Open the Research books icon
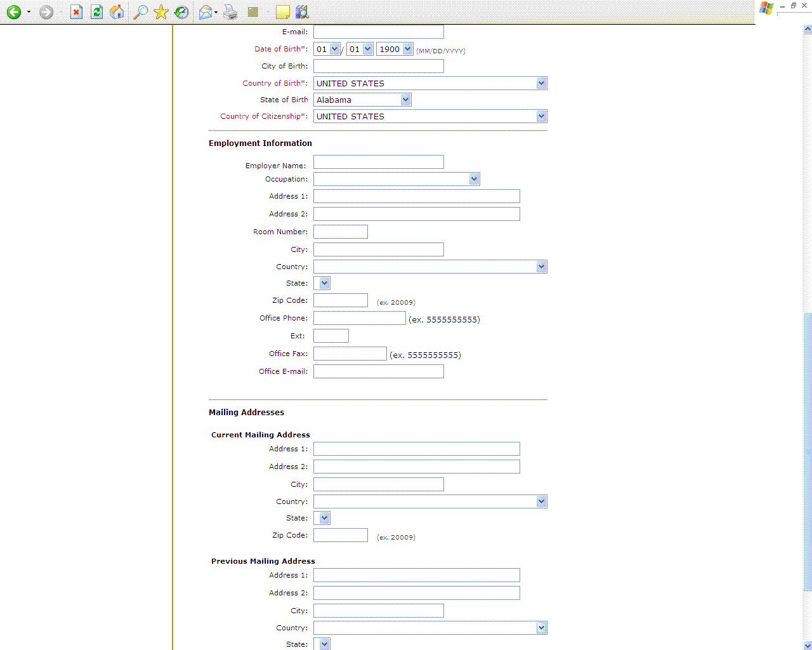Screen dimensions: 812x650 [302, 12]
